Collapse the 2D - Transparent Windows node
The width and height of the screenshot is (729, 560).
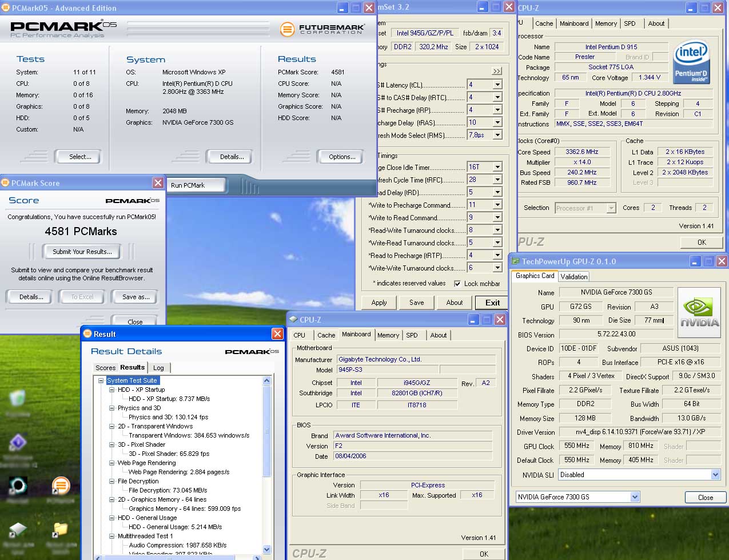(112, 426)
